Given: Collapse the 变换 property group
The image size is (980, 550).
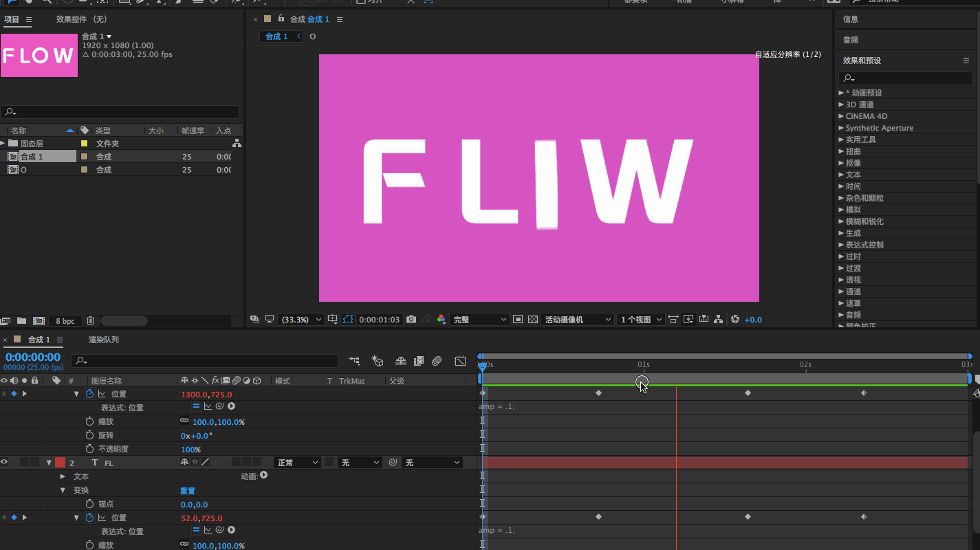Looking at the screenshot, I should pyautogui.click(x=63, y=490).
